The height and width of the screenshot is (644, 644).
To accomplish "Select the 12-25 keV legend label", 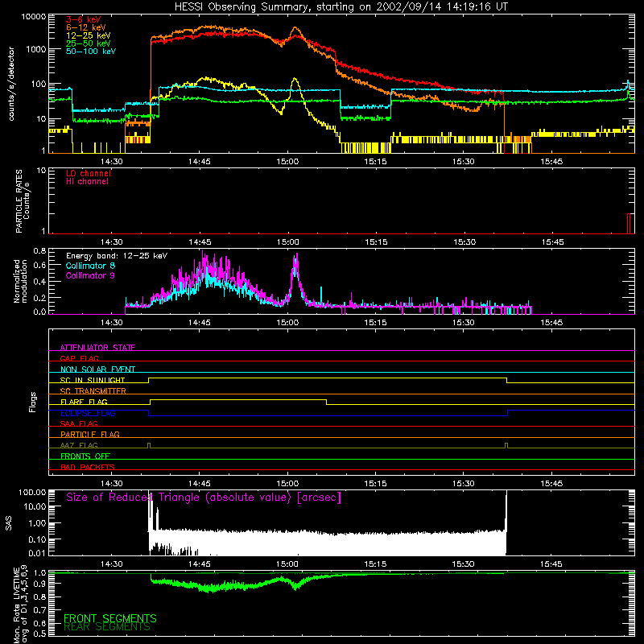I will tap(88, 35).
